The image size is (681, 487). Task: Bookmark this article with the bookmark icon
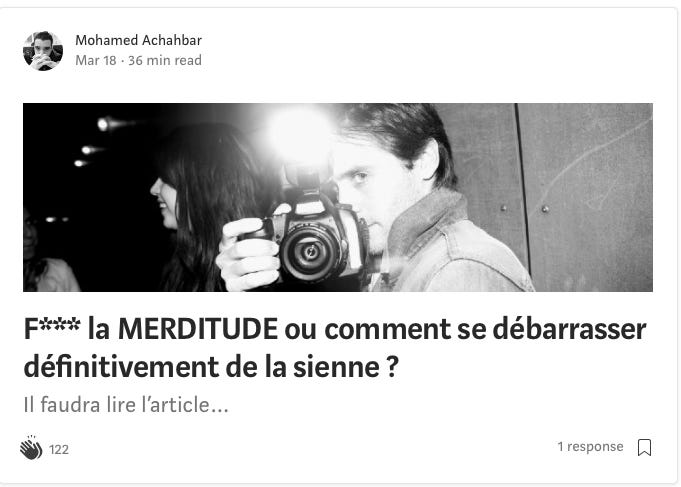[644, 447]
